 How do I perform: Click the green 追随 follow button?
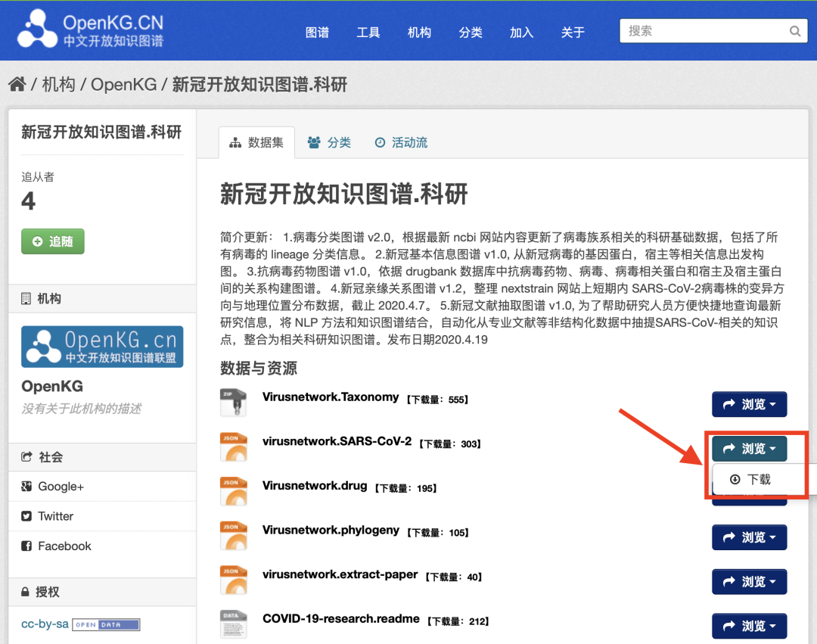(53, 241)
